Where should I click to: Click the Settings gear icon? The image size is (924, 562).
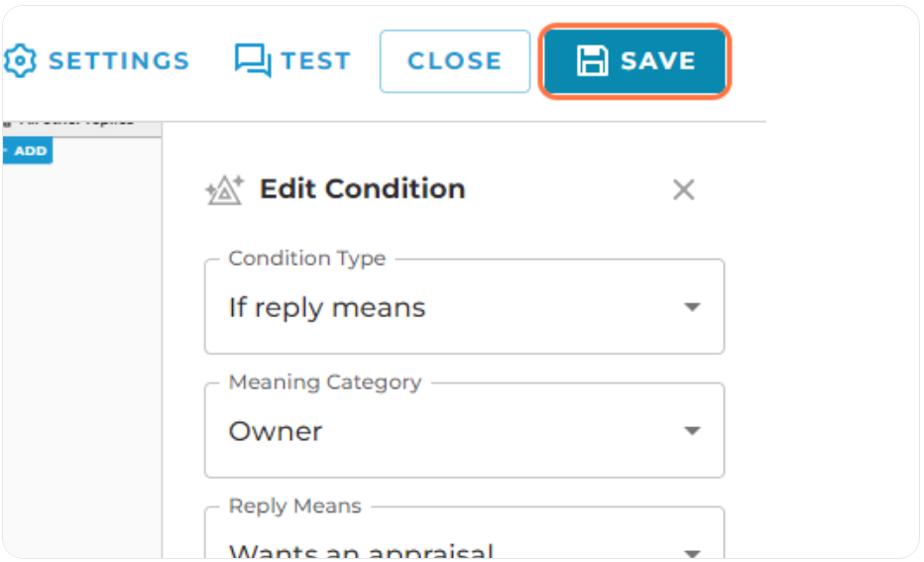pyautogui.click(x=20, y=60)
